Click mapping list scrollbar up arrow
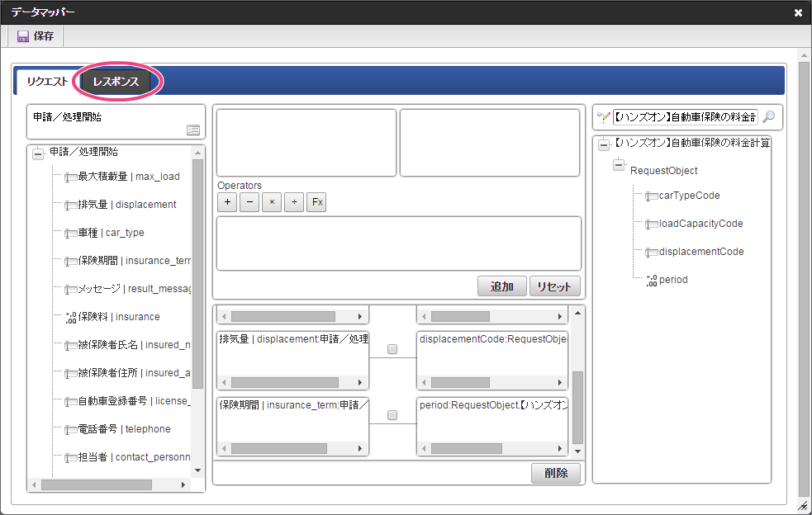This screenshot has height=515, width=812. [x=578, y=313]
